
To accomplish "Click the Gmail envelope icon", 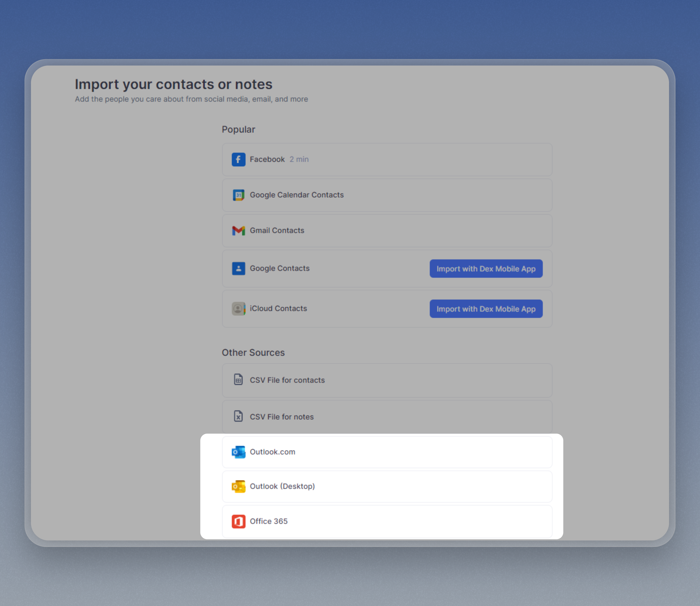I will 238,231.
